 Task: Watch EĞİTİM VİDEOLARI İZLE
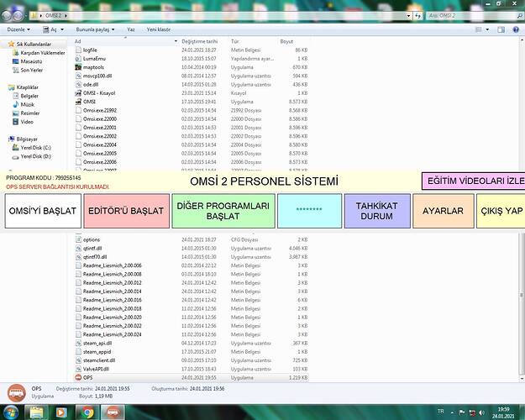tap(474, 181)
